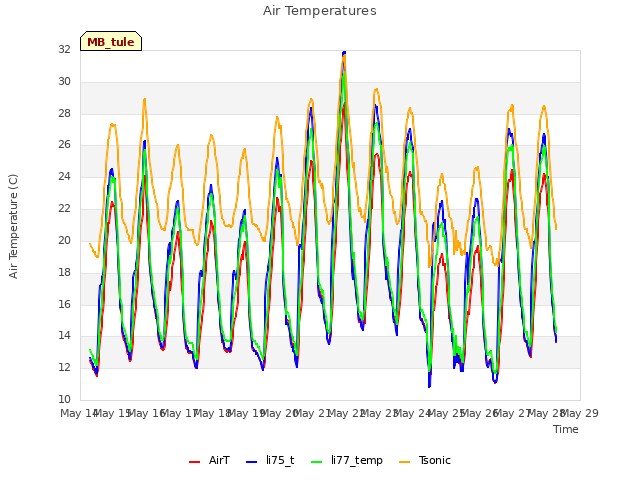Click the May 29 x-axis label
This screenshot has height=480, width=640.
pos(580,413)
